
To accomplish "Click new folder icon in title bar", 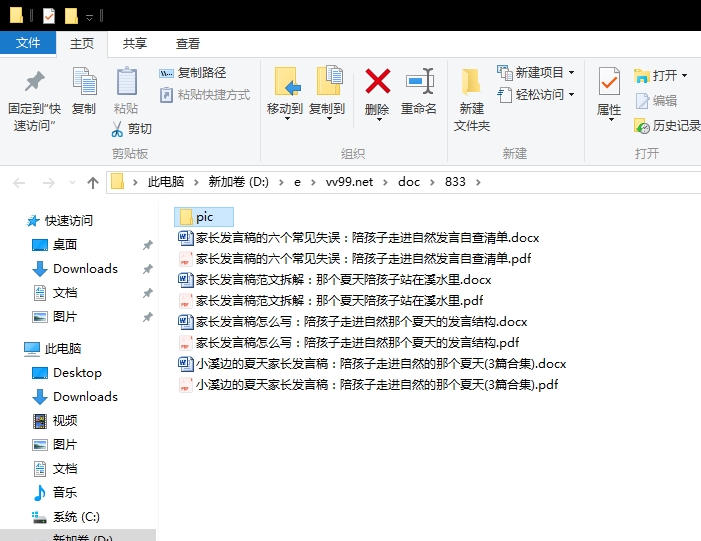I will point(71,16).
